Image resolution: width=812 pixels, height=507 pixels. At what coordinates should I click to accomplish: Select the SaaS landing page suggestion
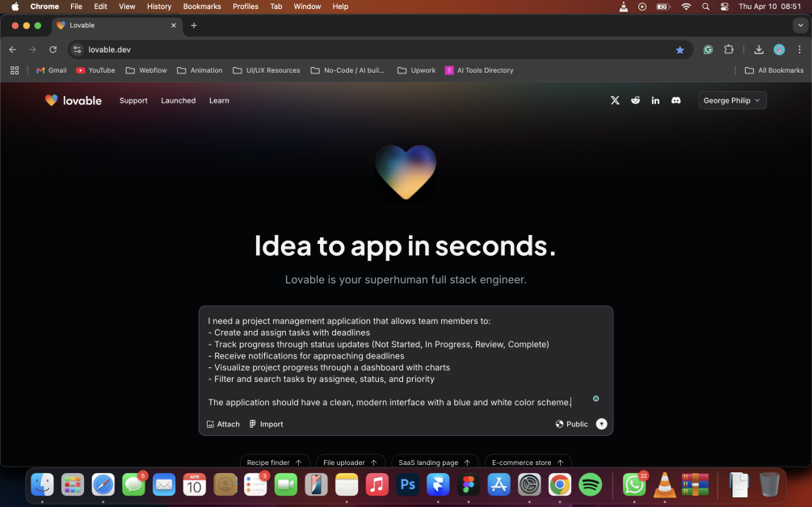(x=434, y=463)
